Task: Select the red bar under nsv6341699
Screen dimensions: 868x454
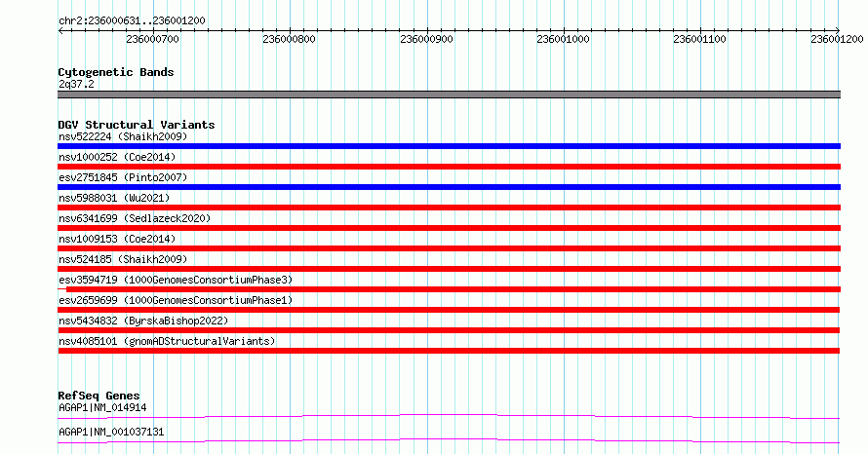Action: pyautogui.click(x=449, y=228)
